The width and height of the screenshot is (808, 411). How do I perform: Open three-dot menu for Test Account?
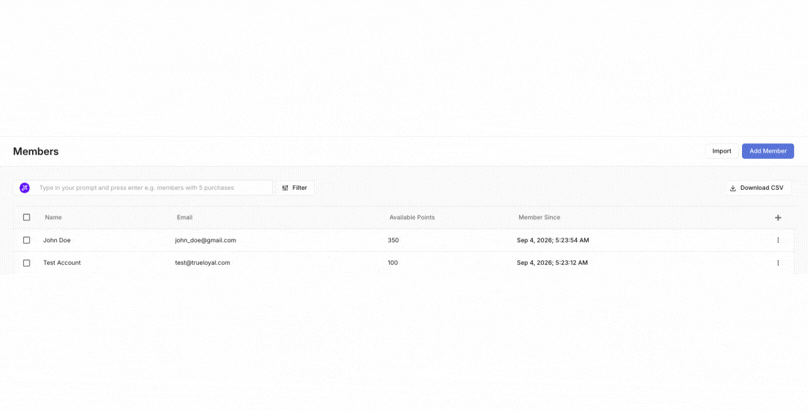coord(778,263)
